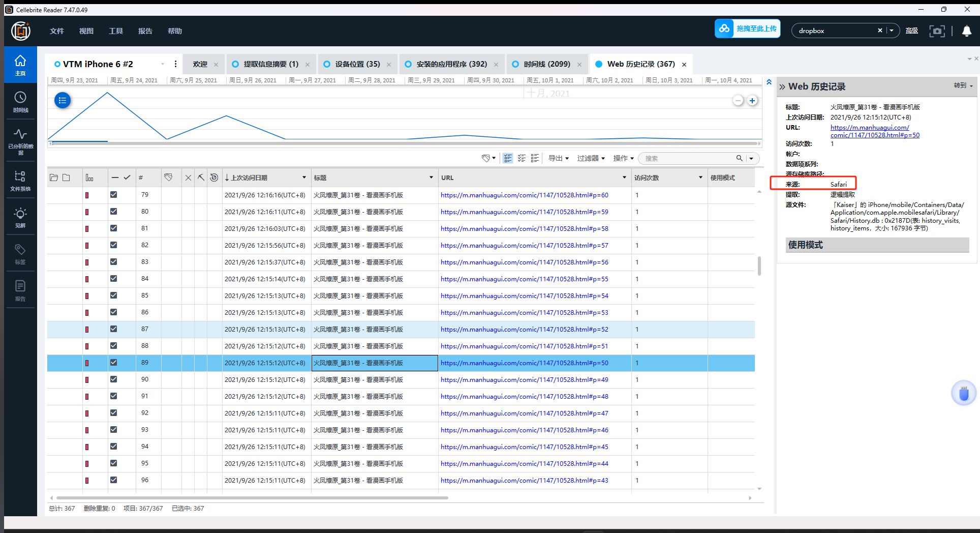The height and width of the screenshot is (533, 980).
Task: Click the Home sidebar icon
Action: click(20, 65)
